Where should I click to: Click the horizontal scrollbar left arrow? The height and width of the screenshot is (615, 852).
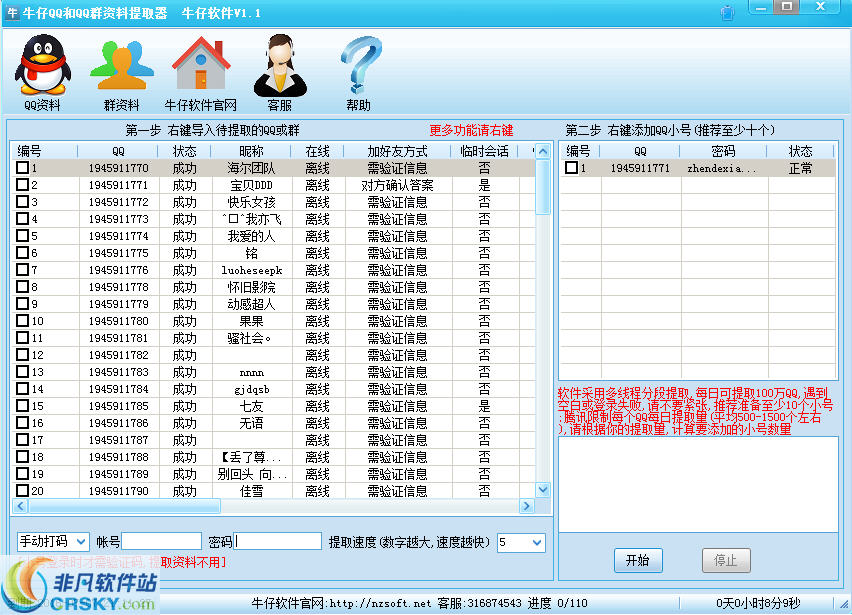[x=20, y=506]
